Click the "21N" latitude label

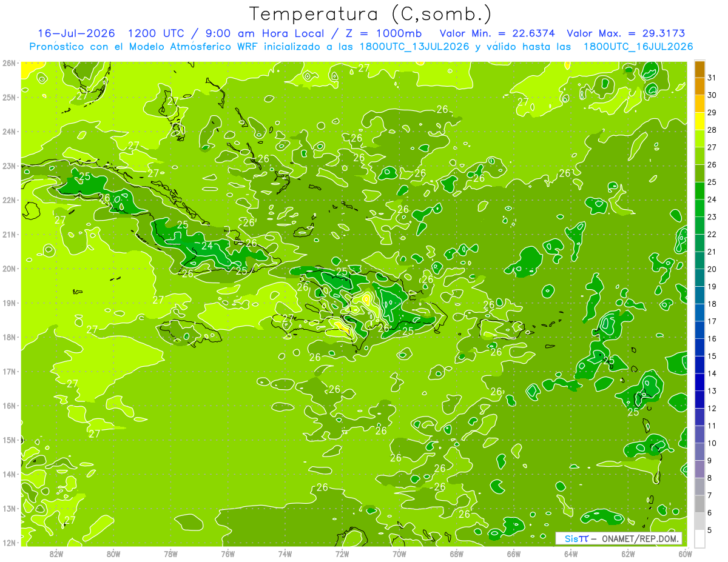pos(9,235)
